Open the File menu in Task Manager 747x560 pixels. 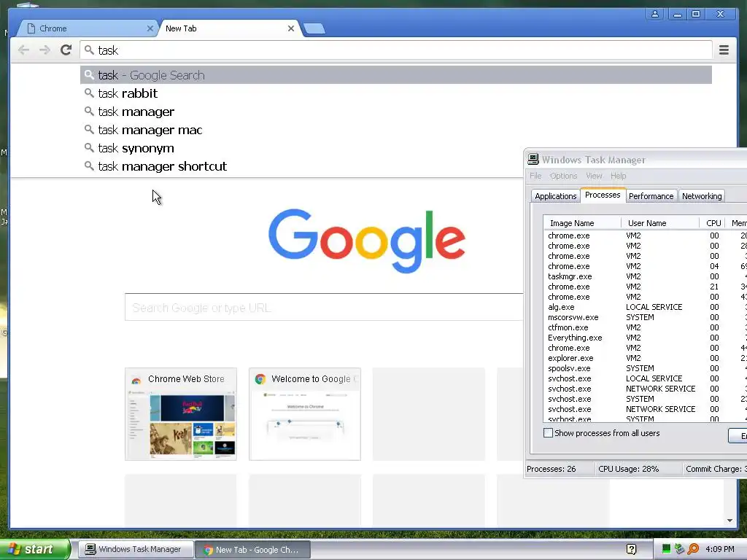[535, 176]
